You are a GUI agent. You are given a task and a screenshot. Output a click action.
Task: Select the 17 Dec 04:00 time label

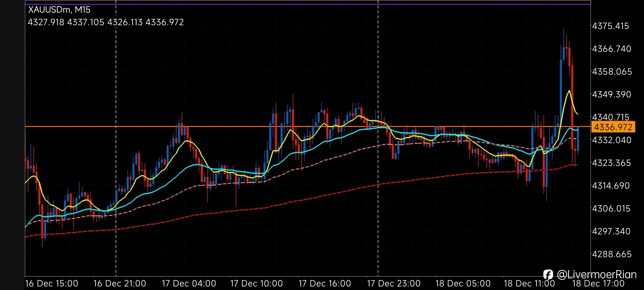(x=189, y=284)
